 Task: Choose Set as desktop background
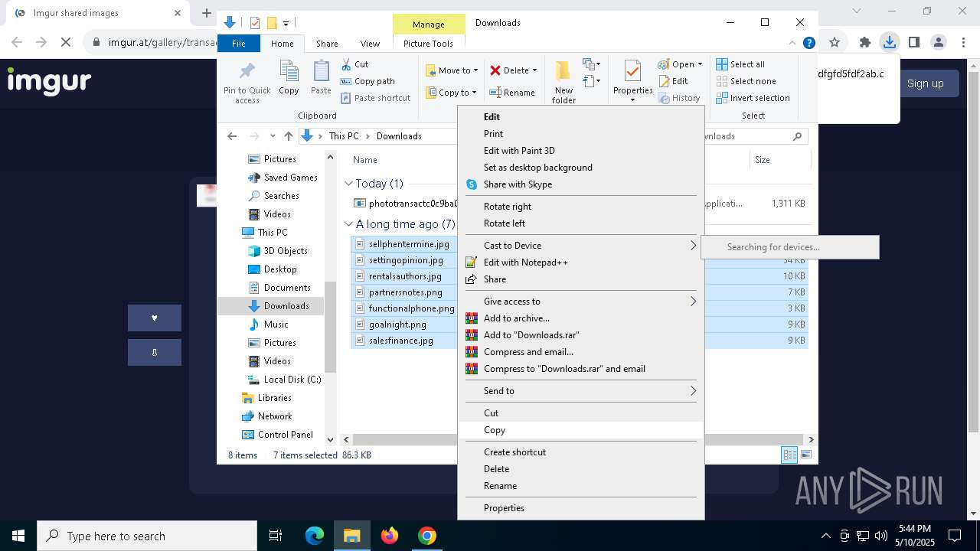pos(580,168)
